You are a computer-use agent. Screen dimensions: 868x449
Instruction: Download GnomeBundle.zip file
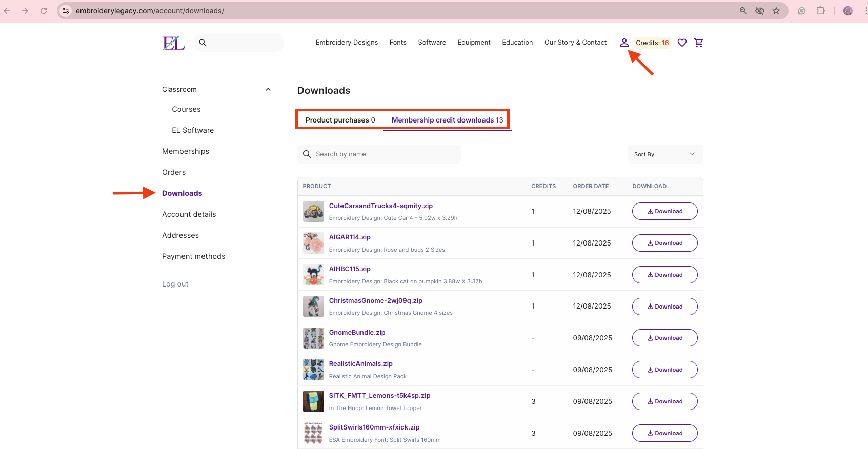664,338
